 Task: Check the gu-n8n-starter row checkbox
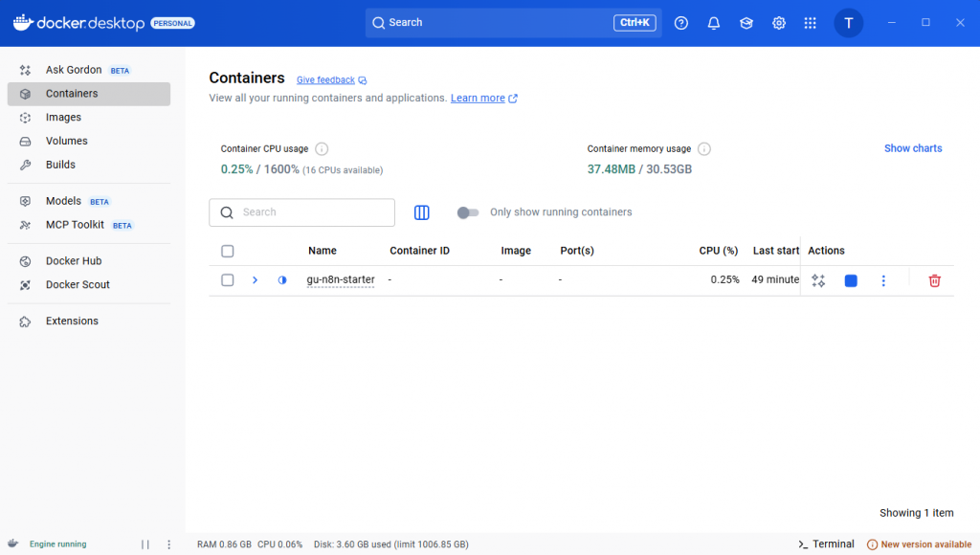(x=228, y=280)
